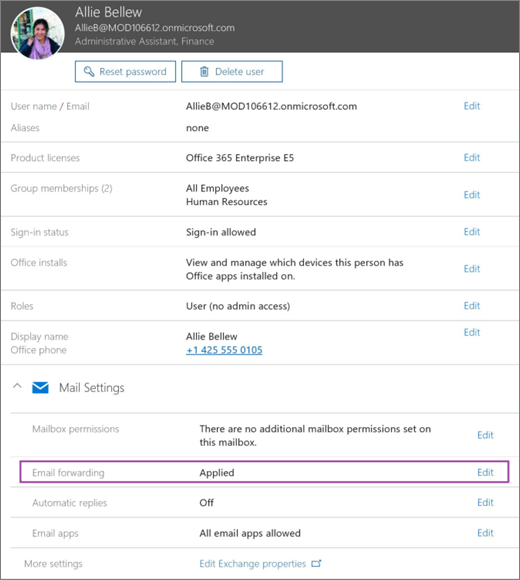This screenshot has width=520, height=580.
Task: Edit Email apps setting
Action: click(x=485, y=533)
